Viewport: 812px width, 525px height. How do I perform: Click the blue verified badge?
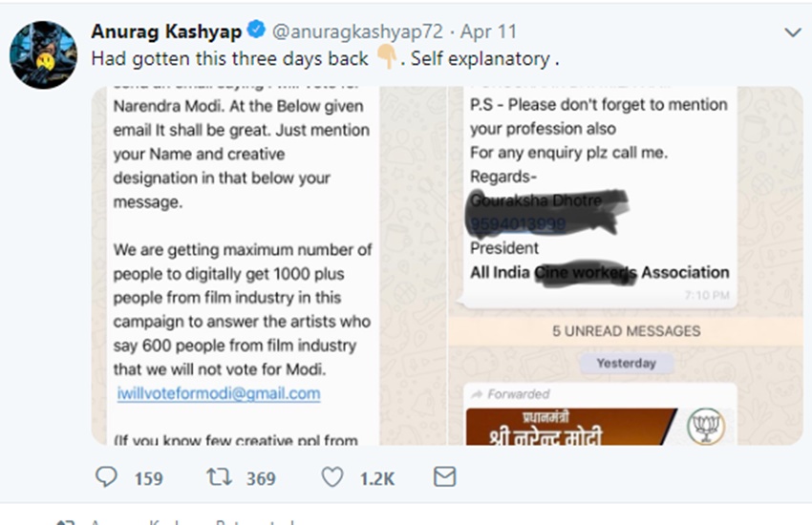click(257, 32)
